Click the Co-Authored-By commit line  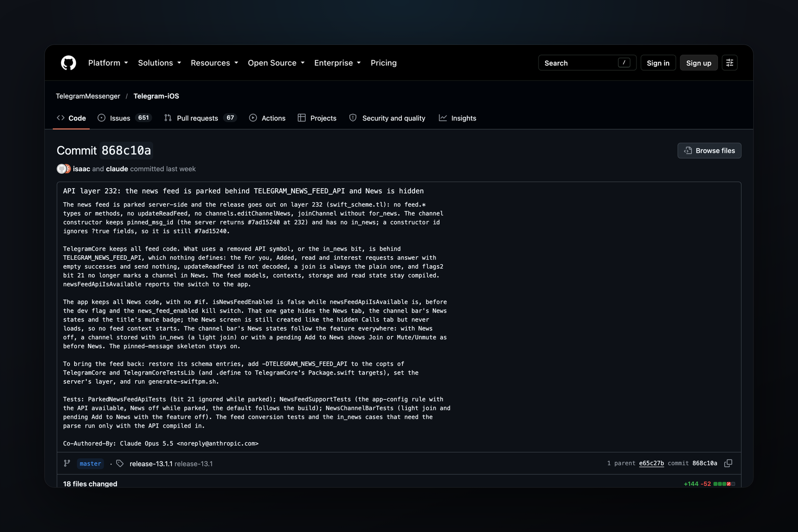click(161, 443)
